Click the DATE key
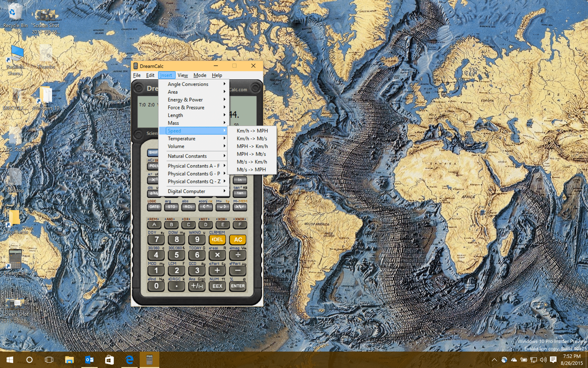This screenshot has height=368, width=588. pyautogui.click(x=154, y=207)
